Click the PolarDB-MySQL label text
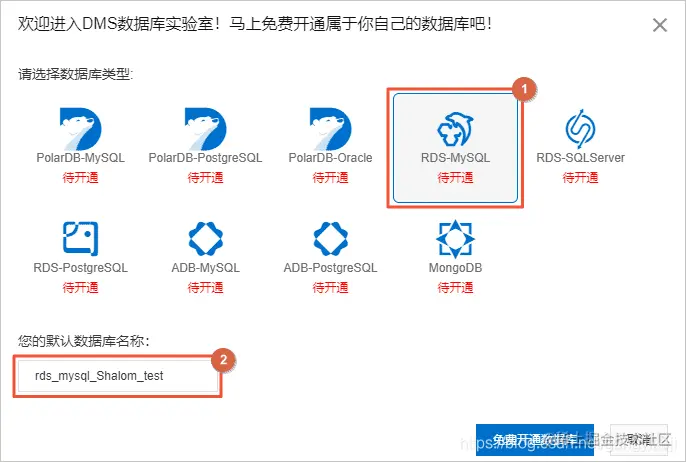The width and height of the screenshot is (686, 462). coord(80,158)
